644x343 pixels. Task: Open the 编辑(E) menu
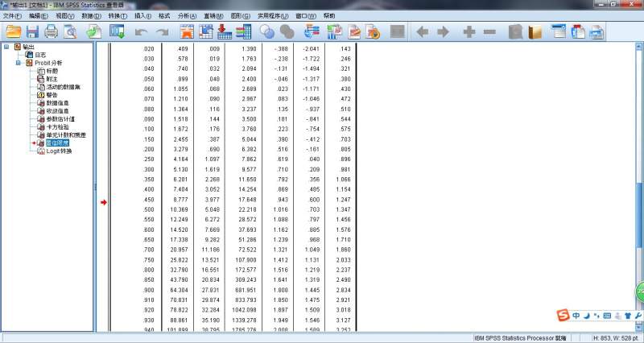[x=39, y=16]
